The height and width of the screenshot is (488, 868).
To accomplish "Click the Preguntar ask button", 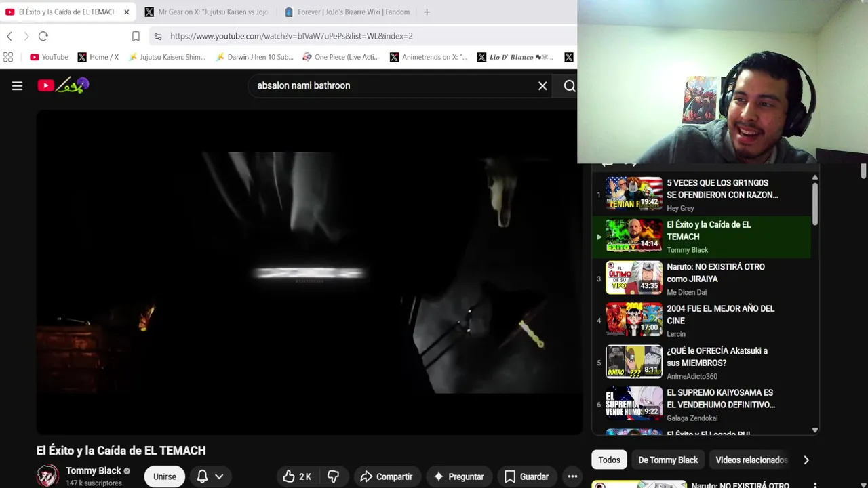I will click(x=459, y=476).
